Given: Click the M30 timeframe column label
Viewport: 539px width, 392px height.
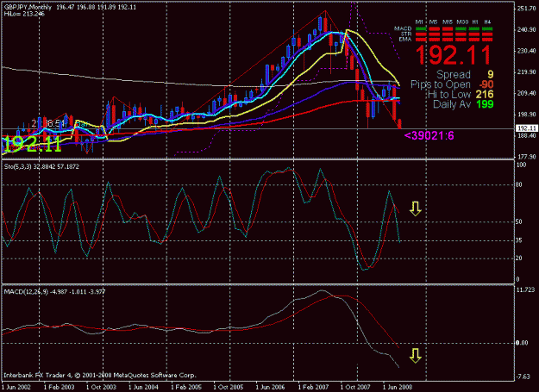Looking at the screenshot, I should pyautogui.click(x=462, y=22).
